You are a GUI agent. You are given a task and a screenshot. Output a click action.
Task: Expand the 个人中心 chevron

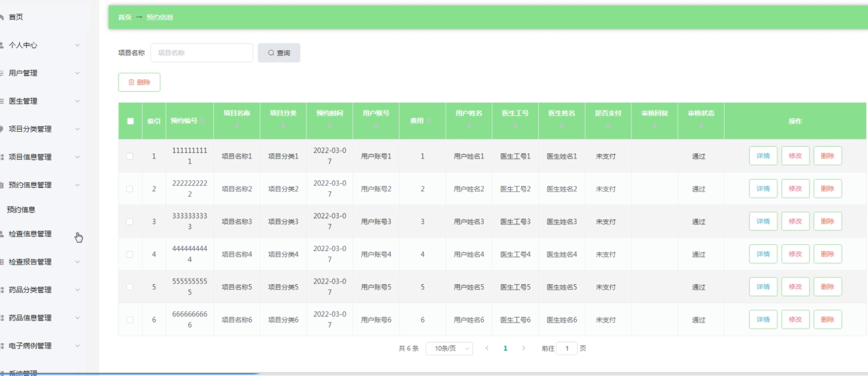77,45
